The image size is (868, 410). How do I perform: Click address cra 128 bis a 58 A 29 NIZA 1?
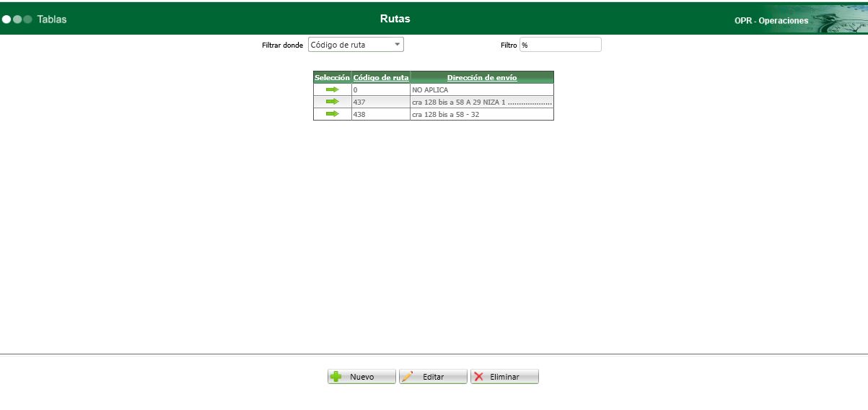tap(482, 102)
